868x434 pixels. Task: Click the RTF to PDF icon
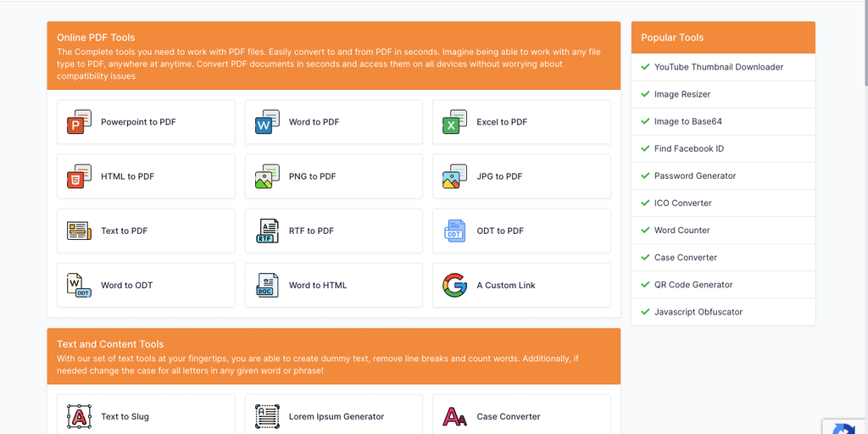[267, 231]
